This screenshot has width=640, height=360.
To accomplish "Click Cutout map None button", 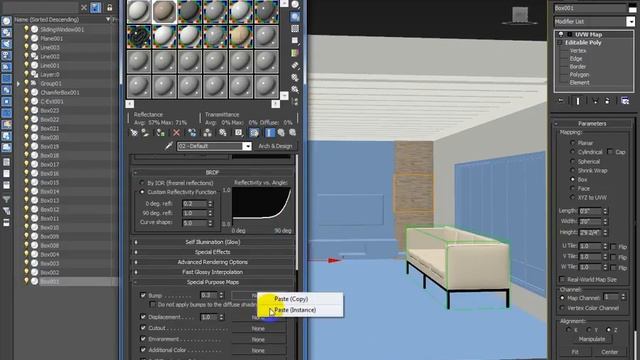I will (x=258, y=328).
